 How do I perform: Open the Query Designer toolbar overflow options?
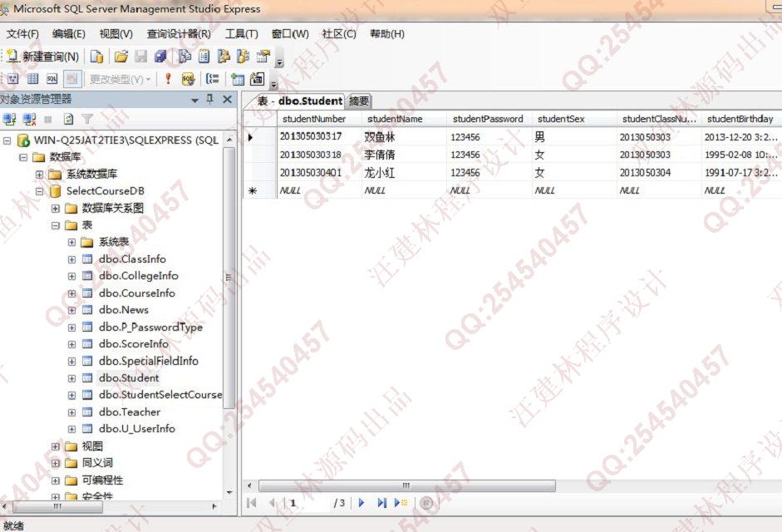point(273,81)
